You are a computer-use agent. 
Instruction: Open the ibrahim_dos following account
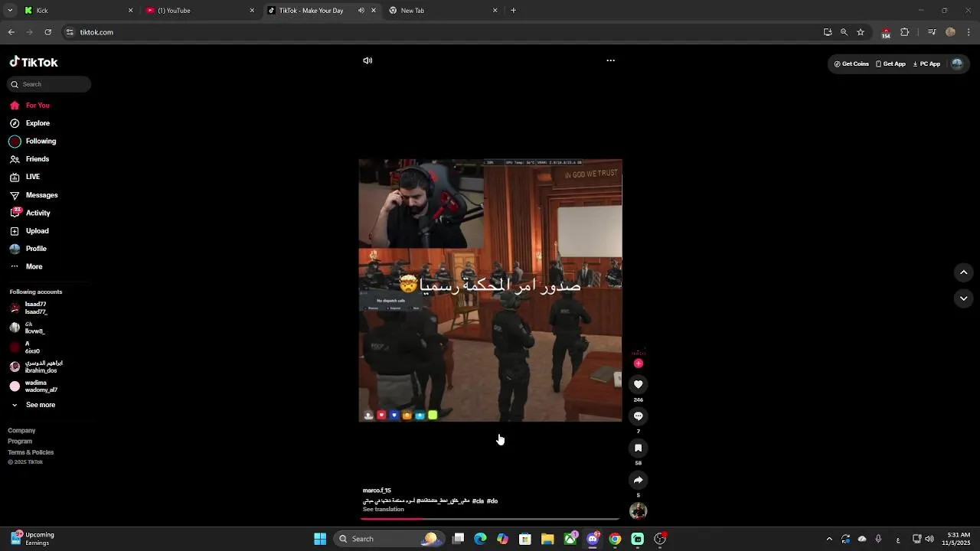(x=36, y=367)
